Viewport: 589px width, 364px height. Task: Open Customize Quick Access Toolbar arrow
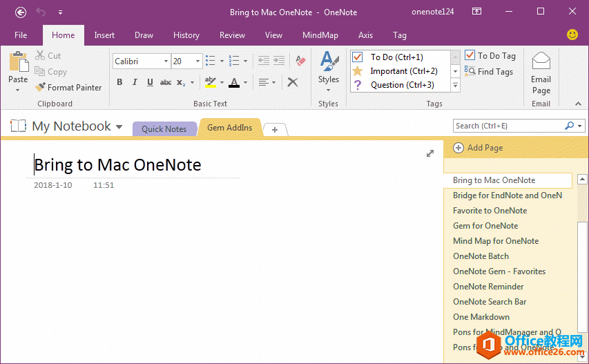60,12
